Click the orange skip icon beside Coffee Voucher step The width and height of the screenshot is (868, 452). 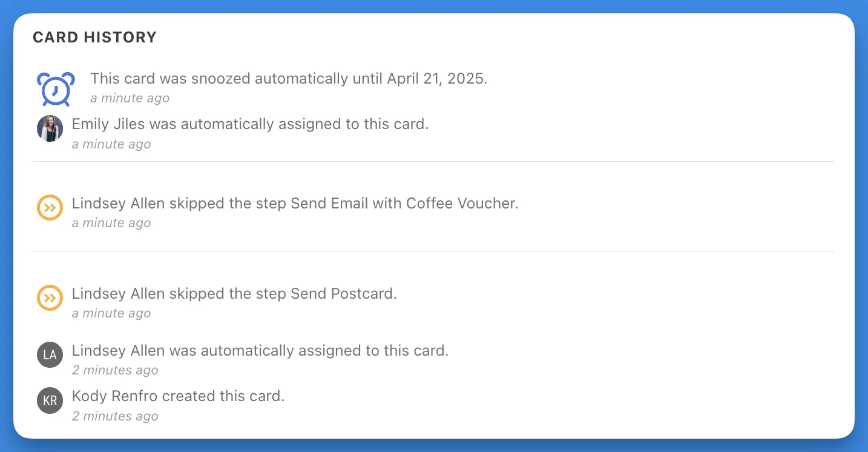click(x=50, y=208)
